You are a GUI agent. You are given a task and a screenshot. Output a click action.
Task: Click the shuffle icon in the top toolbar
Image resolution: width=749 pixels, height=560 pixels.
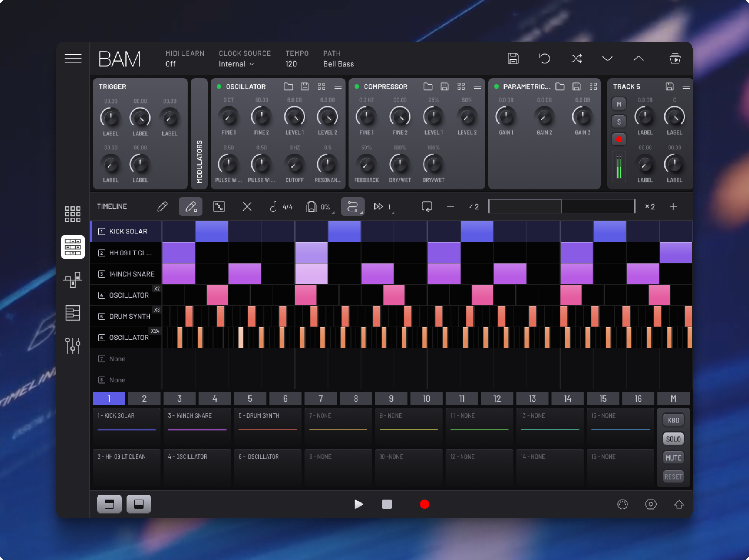(x=576, y=58)
